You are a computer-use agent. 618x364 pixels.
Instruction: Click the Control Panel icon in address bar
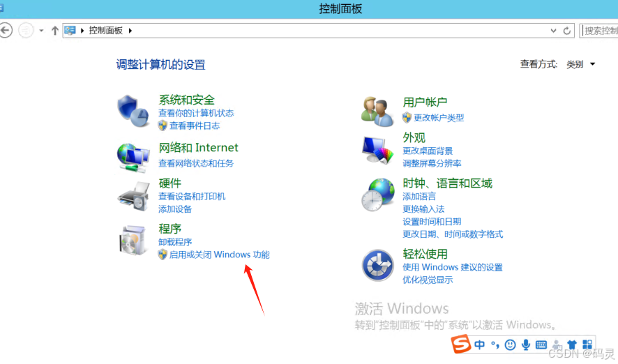70,31
